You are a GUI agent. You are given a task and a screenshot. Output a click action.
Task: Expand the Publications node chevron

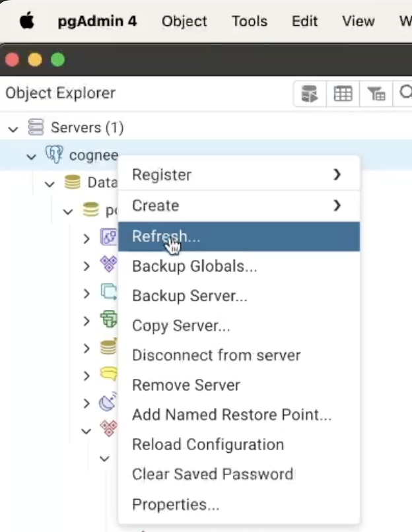(86, 403)
